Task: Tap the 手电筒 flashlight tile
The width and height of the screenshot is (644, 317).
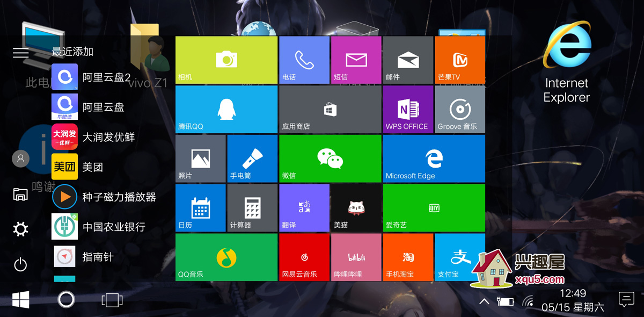Action: pyautogui.click(x=252, y=158)
